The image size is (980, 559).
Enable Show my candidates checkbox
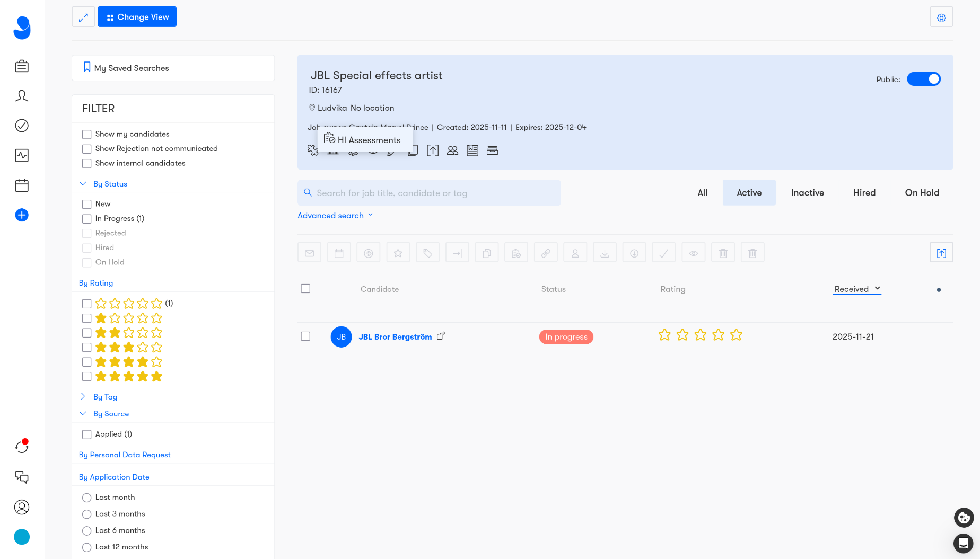[x=87, y=135]
